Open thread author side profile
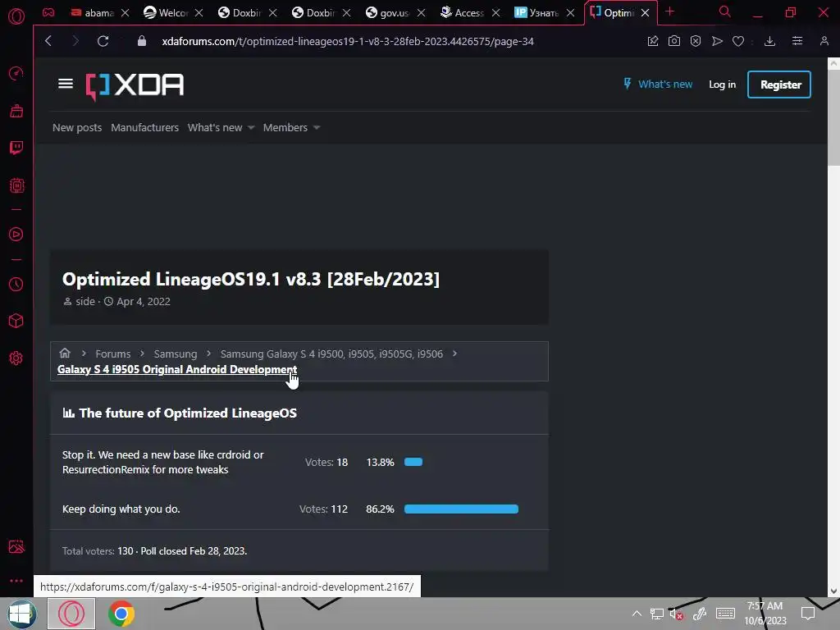The image size is (840, 630). pos(85,302)
